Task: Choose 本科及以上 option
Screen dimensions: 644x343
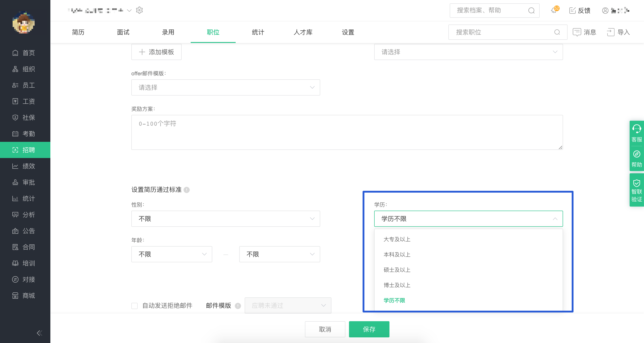Action: click(x=468, y=255)
